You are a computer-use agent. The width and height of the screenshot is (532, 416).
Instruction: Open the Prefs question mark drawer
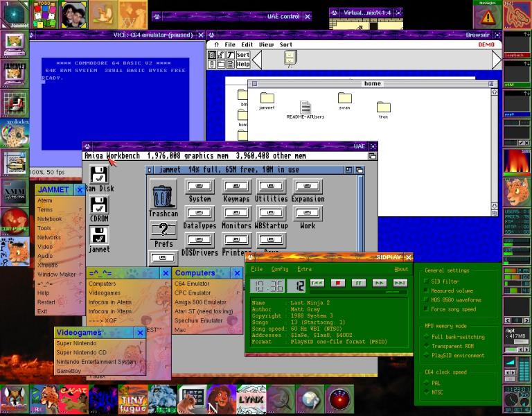click(x=163, y=231)
